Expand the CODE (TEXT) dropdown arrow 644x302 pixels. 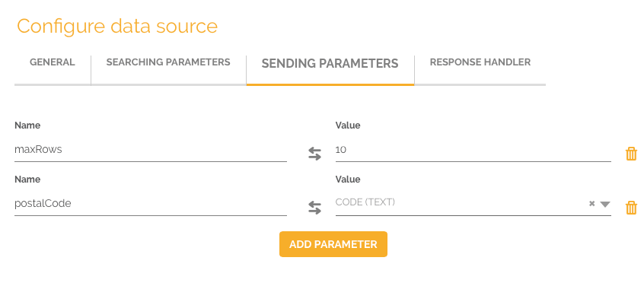pos(605,204)
